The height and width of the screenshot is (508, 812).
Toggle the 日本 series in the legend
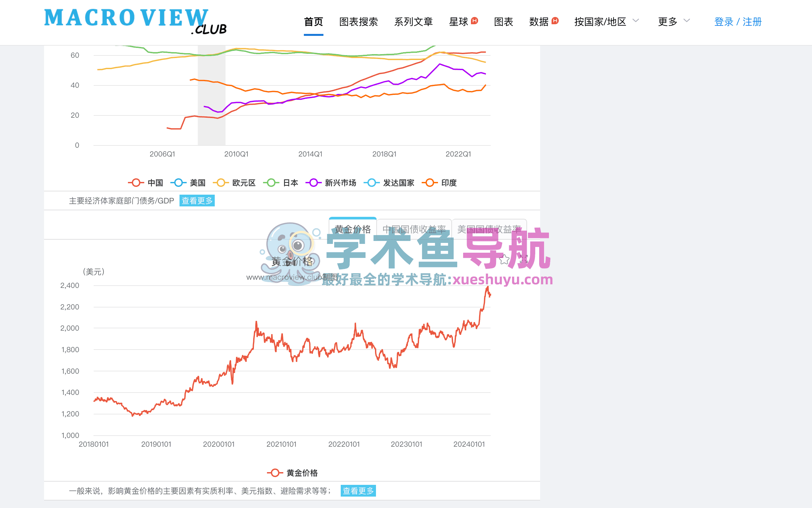pyautogui.click(x=271, y=183)
